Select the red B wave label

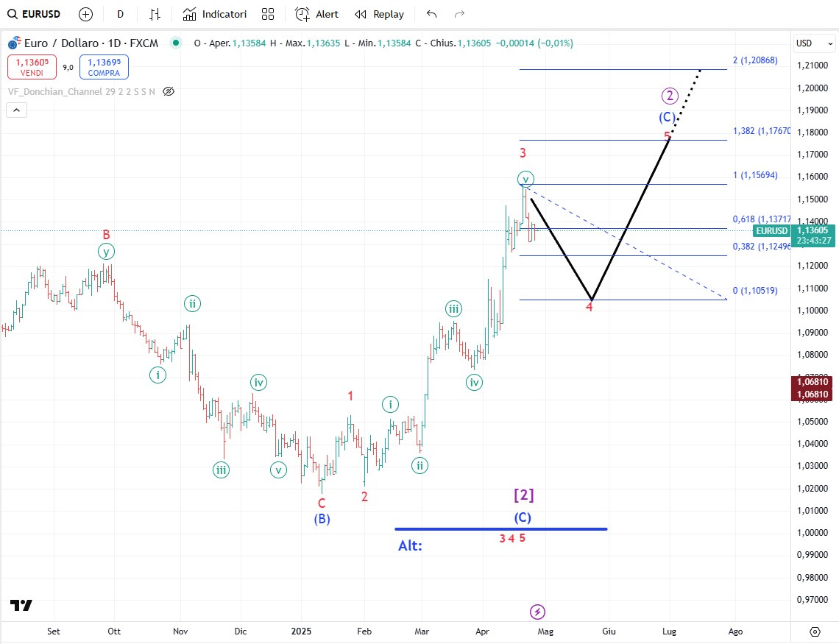coord(107,234)
